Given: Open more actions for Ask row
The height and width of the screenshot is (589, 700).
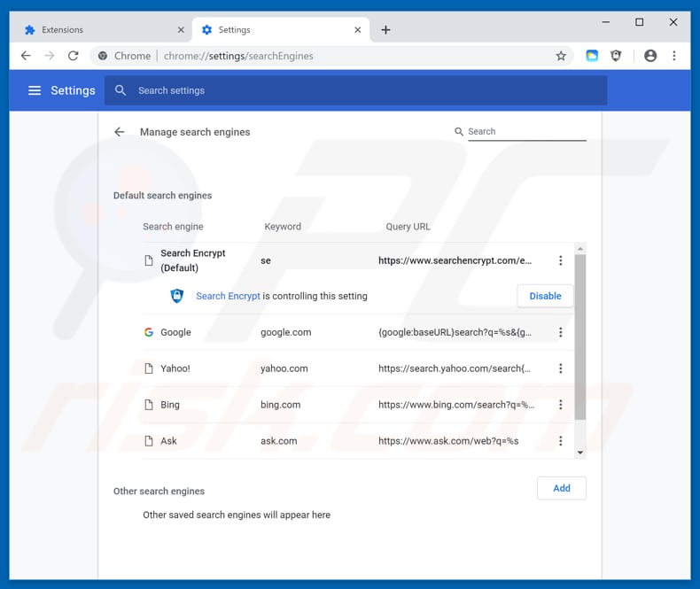Looking at the screenshot, I should (x=560, y=441).
